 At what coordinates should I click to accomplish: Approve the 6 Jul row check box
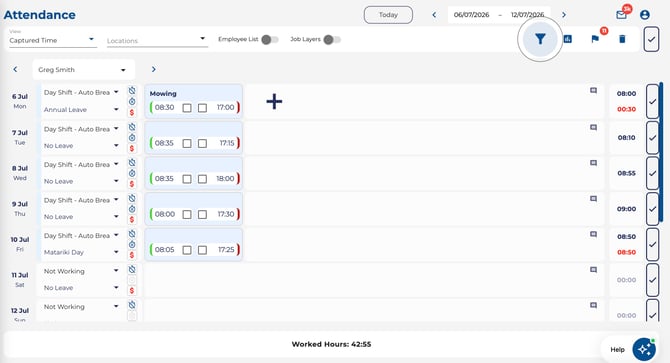click(652, 102)
